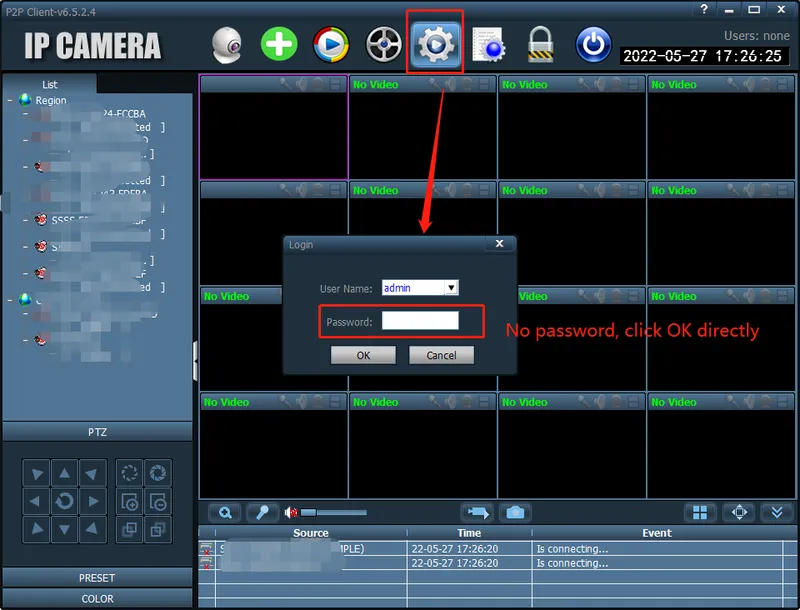Screen dimensions: 800x610
Task: Click the volume slider next to speaker
Action: [333, 513]
